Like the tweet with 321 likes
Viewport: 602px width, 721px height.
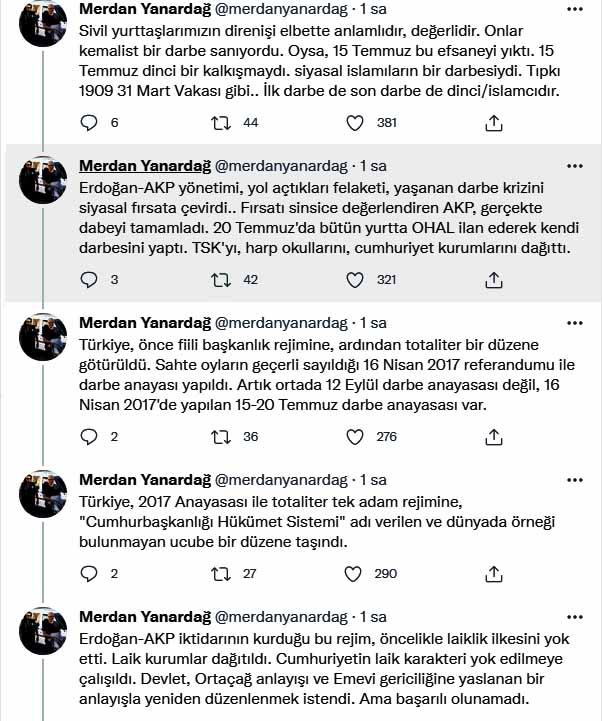coord(353,280)
